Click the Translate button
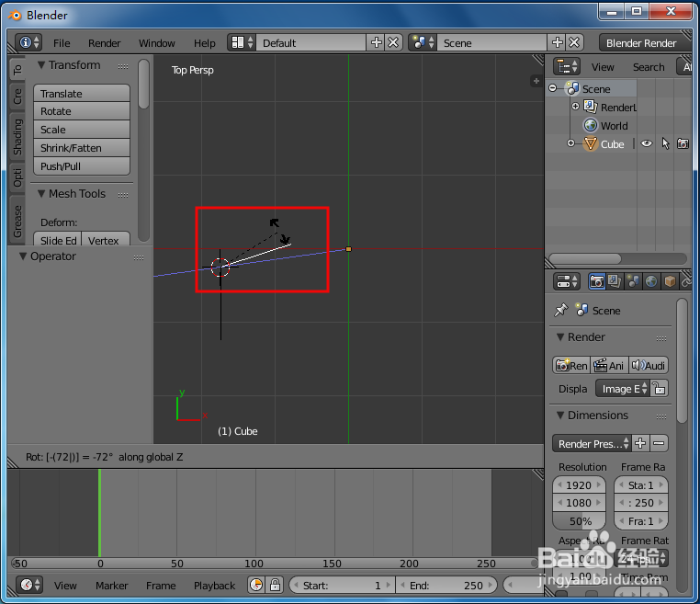Image resolution: width=700 pixels, height=604 pixels. point(82,93)
